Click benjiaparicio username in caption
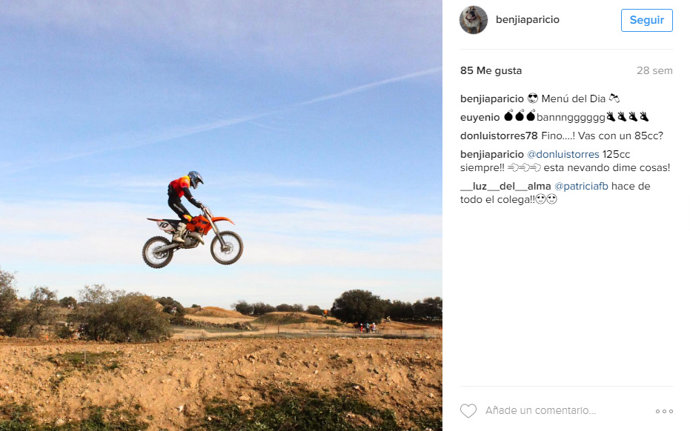Screen dimensions: 690x431 (492, 99)
